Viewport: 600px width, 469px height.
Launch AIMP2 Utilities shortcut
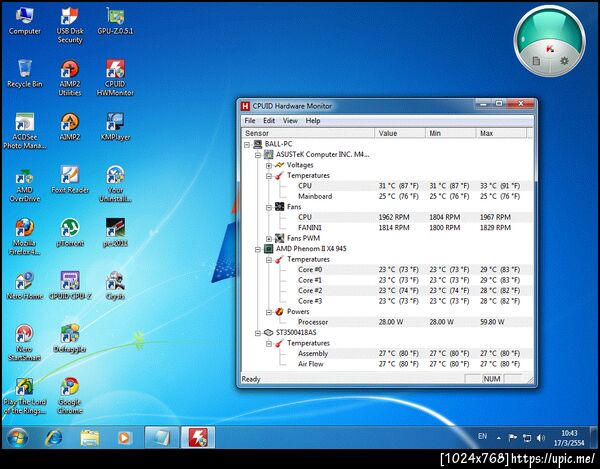(70, 78)
